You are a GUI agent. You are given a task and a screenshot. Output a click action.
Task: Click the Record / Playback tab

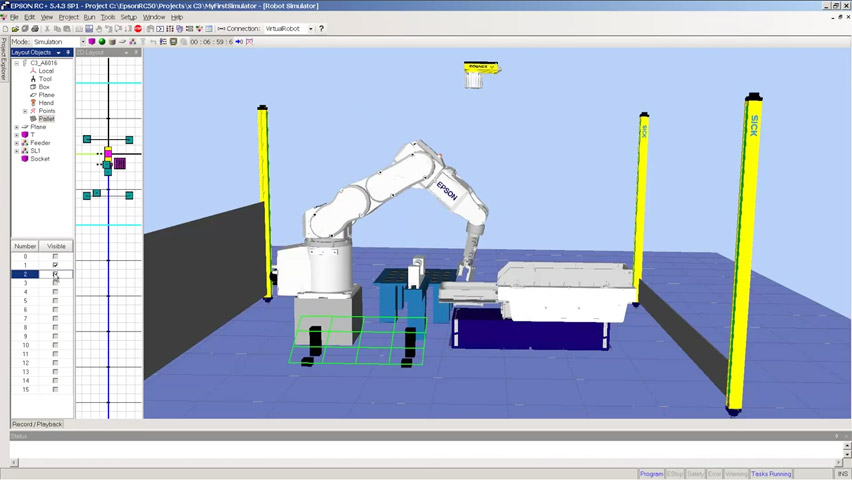[37, 424]
